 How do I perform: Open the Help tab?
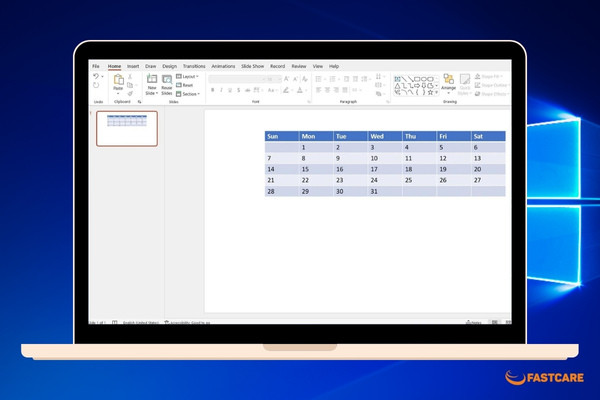click(x=334, y=66)
